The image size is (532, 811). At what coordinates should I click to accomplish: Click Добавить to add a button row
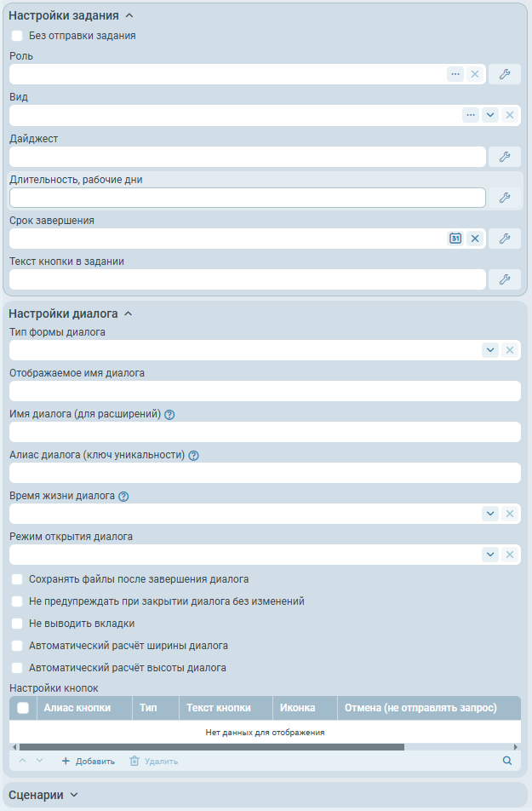pyautogui.click(x=88, y=761)
